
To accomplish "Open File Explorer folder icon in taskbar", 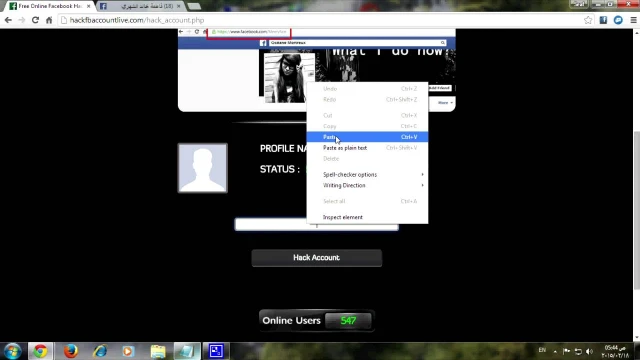I will pyautogui.click(x=158, y=351).
